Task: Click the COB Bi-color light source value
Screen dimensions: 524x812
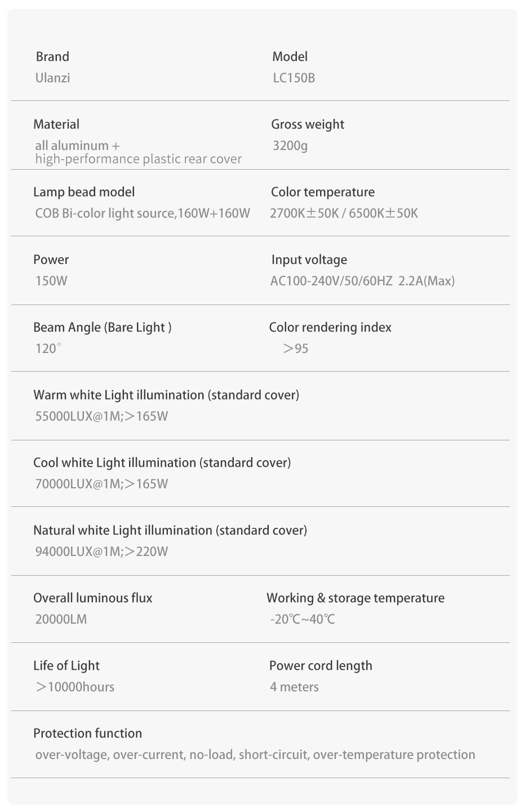Action: tap(143, 213)
